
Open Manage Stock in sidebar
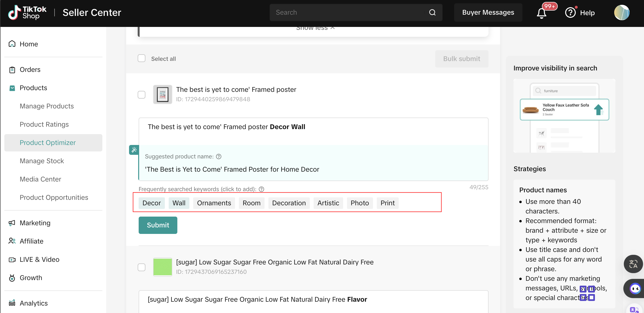pos(42,161)
